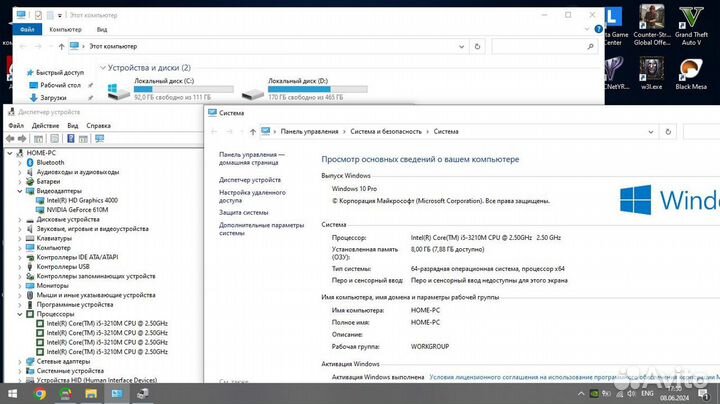Click the NVIDIA icon in the system tray
Image resolution: width=720 pixels, height=404 pixels.
coord(594,394)
